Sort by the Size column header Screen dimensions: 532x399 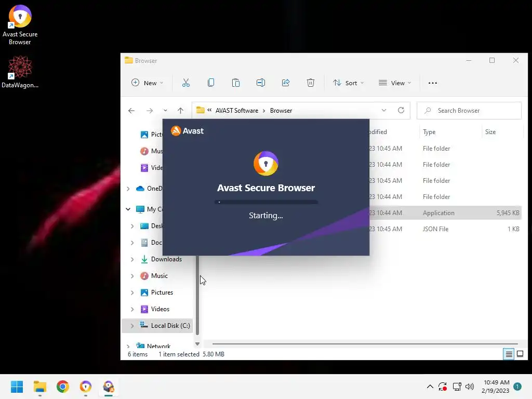tap(490, 132)
